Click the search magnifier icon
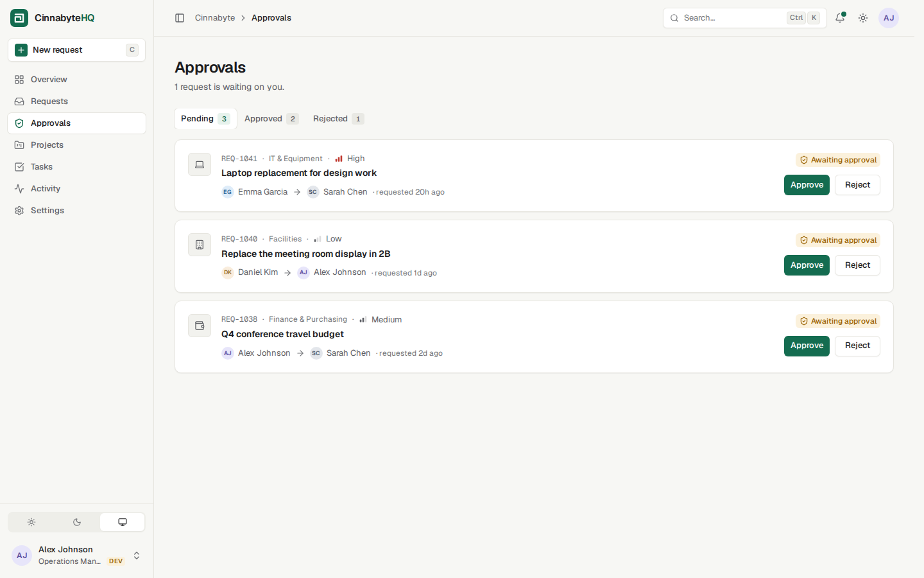924x578 pixels. point(674,18)
